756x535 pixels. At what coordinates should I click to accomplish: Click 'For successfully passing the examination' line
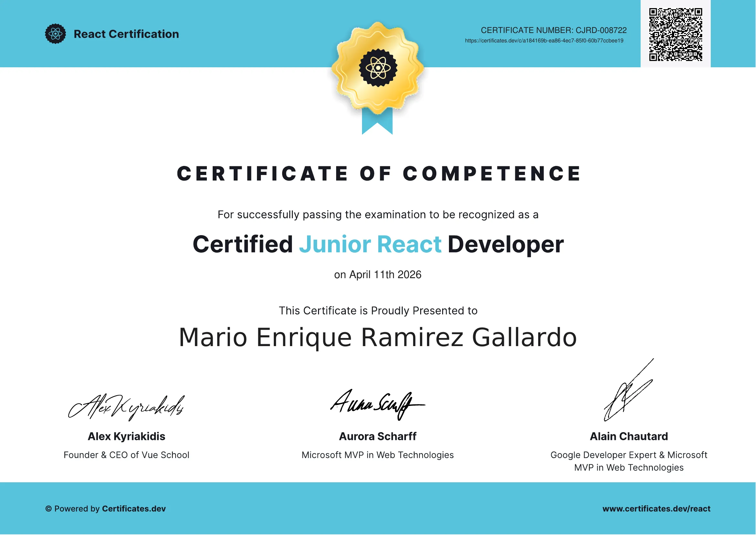(378, 215)
